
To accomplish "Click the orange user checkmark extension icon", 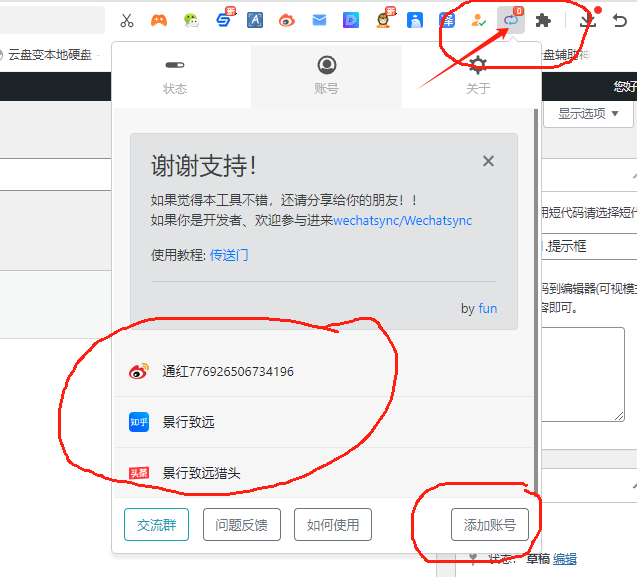I will pos(479,20).
